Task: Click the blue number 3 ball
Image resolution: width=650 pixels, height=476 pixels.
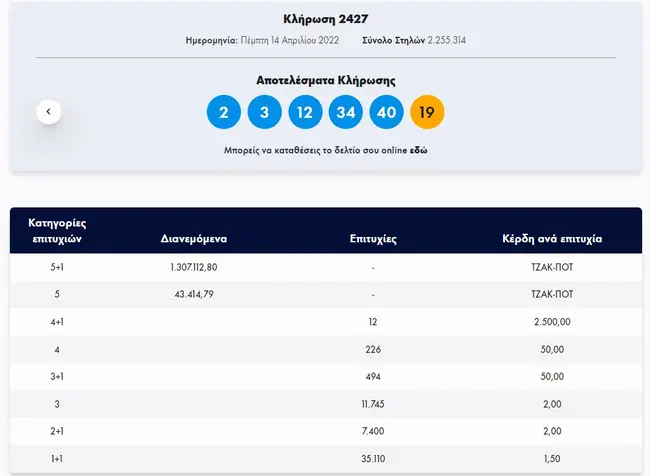Action: click(x=264, y=111)
